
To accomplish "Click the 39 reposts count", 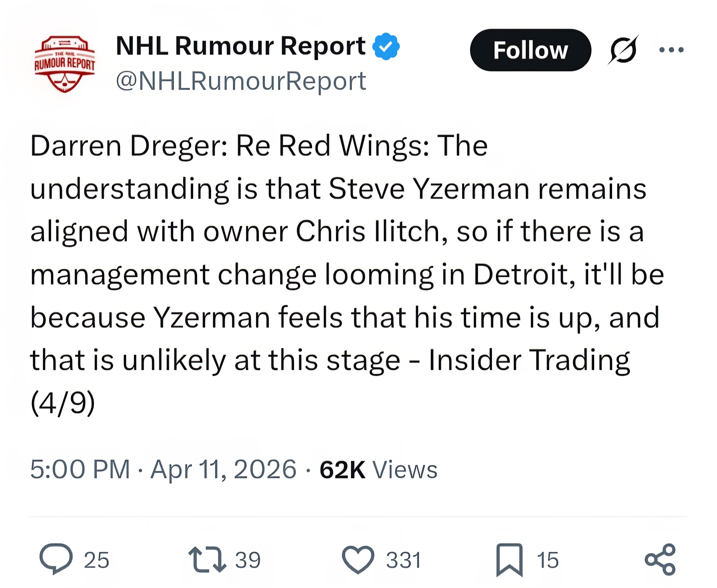I will (248, 560).
